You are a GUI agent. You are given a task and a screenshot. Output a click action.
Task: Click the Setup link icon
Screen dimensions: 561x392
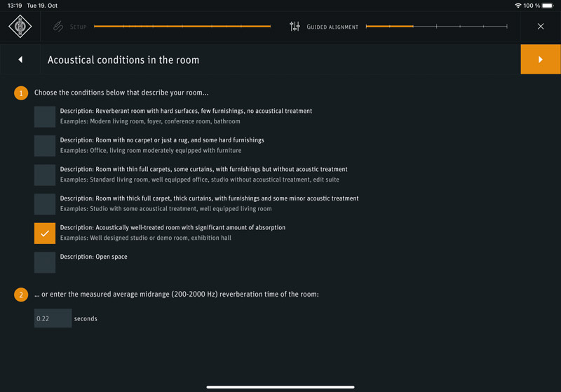click(x=58, y=27)
